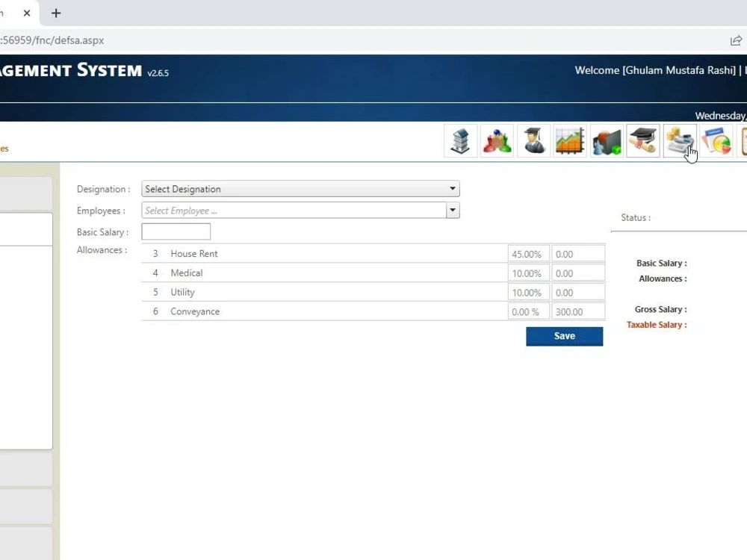Viewport: 747px width, 560px height.
Task: Click Conveyance percentage field 0.00 %
Action: (528, 311)
